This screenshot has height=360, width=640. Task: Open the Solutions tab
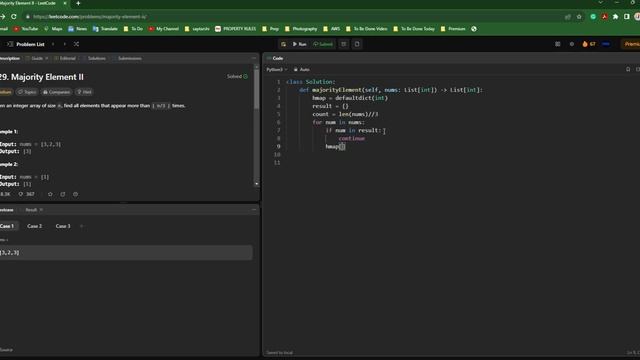click(x=94, y=58)
